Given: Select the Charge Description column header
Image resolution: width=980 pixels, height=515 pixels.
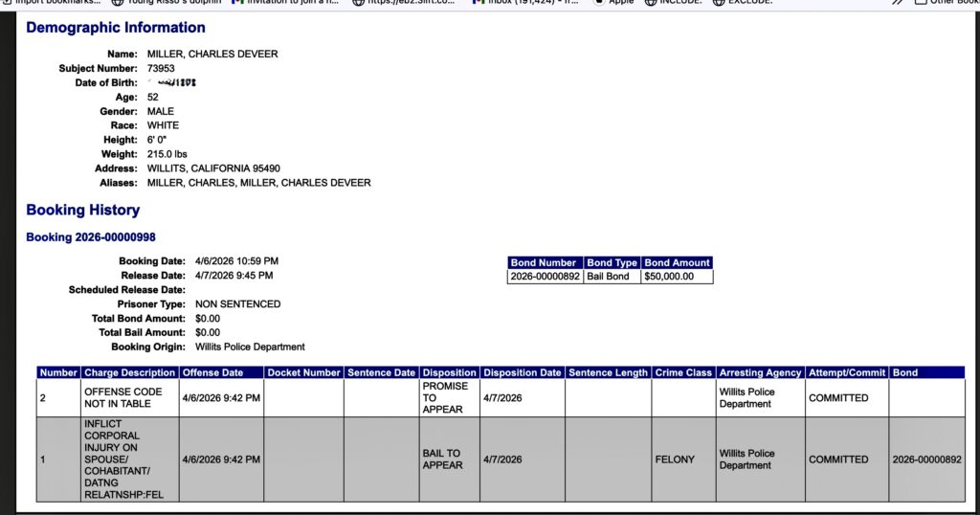Looking at the screenshot, I should click(129, 372).
